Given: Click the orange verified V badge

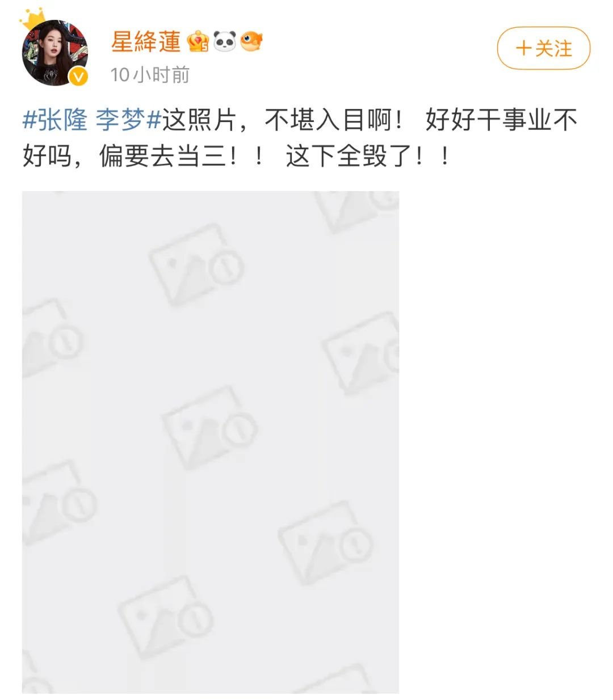Looking at the screenshot, I should [79, 76].
